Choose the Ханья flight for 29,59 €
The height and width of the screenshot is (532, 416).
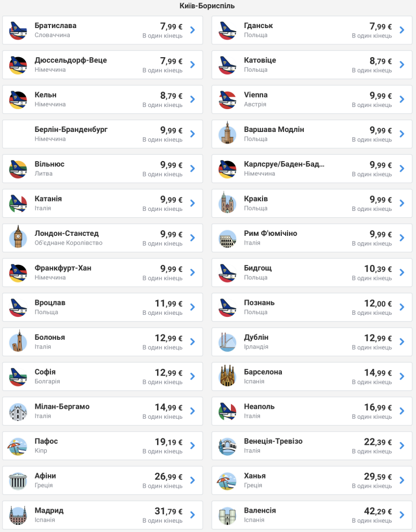[x=312, y=481]
